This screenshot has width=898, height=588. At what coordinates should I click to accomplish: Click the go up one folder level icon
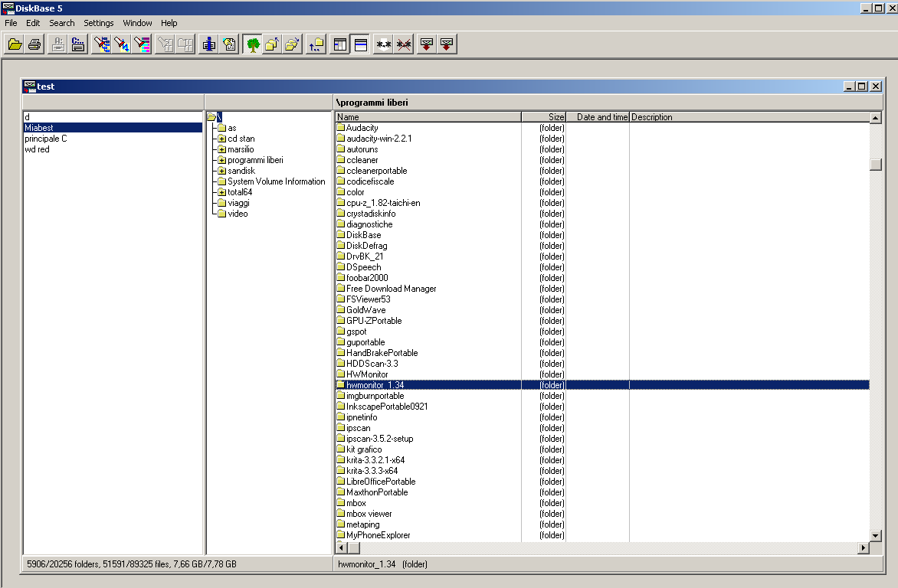[x=316, y=44]
